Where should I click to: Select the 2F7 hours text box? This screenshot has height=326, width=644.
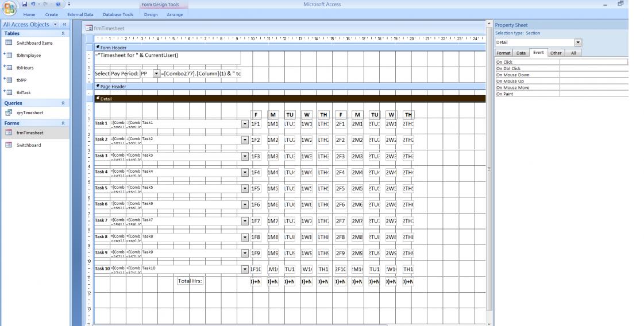click(340, 221)
